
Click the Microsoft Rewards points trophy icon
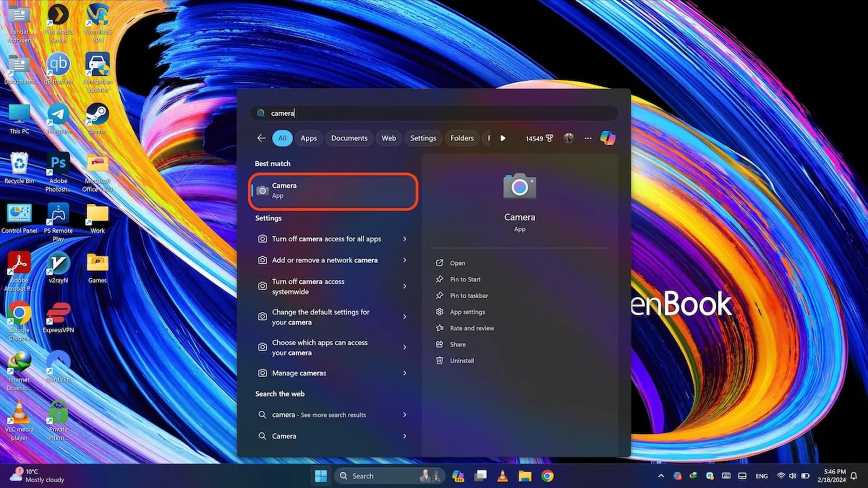click(549, 138)
